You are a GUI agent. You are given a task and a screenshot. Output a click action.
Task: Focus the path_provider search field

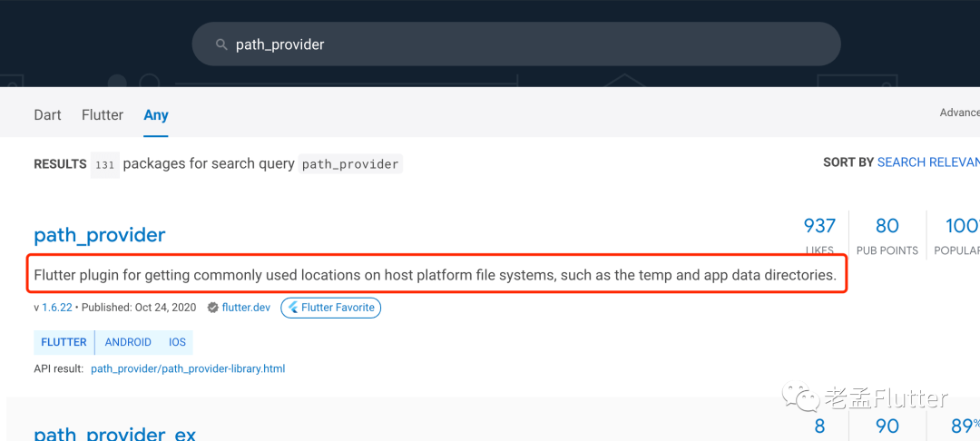click(x=526, y=44)
